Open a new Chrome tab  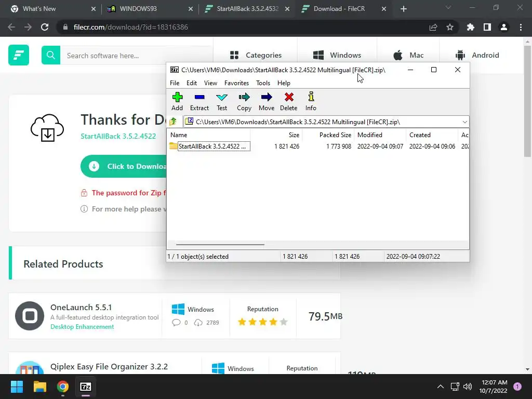point(403,9)
